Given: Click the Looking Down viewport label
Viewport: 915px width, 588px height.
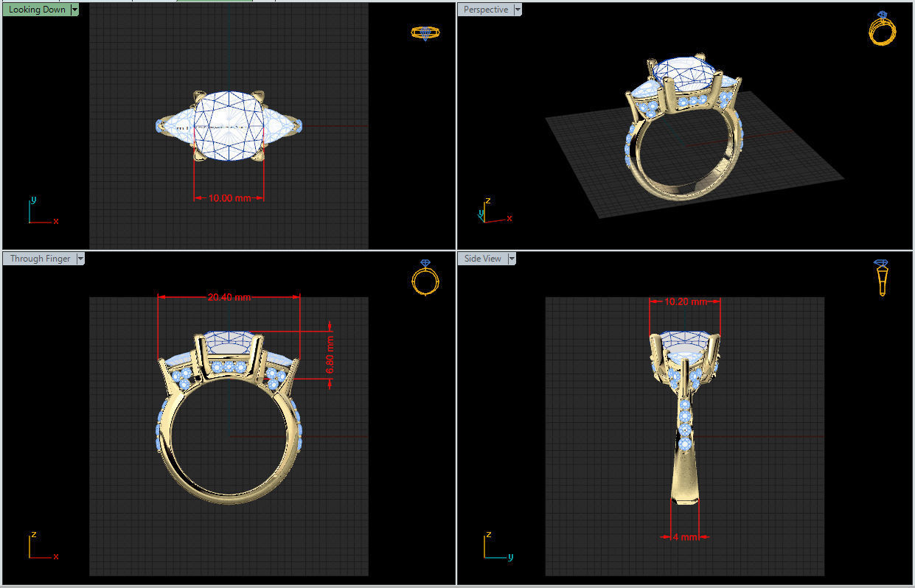Looking at the screenshot, I should point(36,10).
